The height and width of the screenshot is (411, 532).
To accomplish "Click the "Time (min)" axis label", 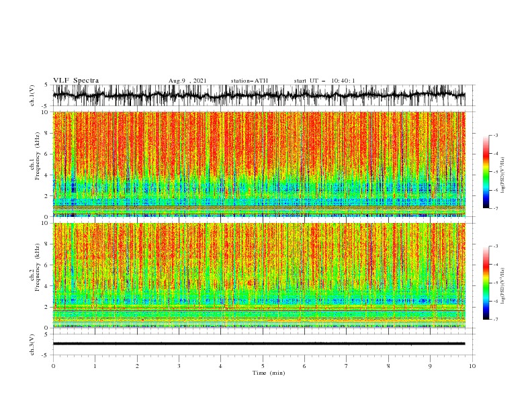I will [x=269, y=373].
